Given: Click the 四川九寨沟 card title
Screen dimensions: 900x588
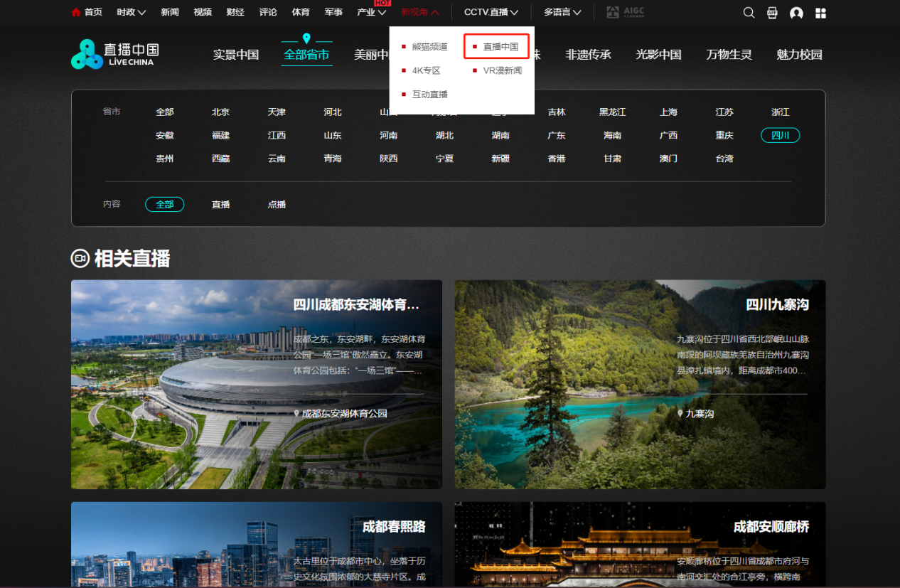Looking at the screenshot, I should [x=776, y=305].
